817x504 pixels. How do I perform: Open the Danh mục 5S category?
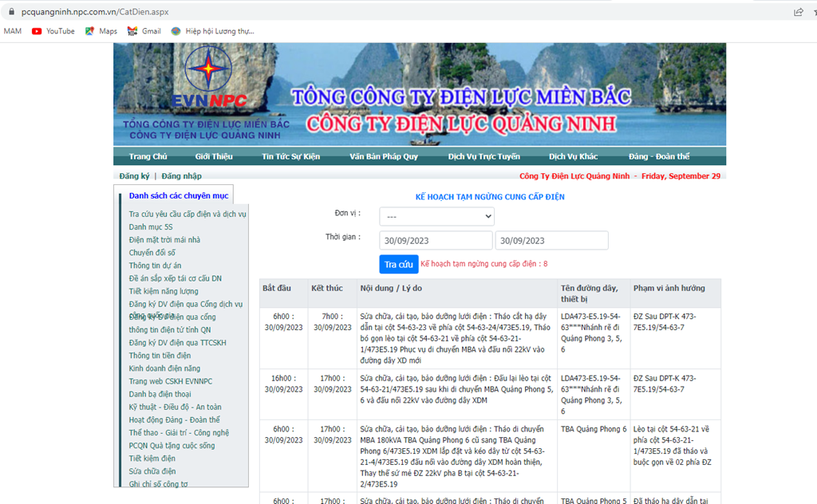pyautogui.click(x=151, y=227)
